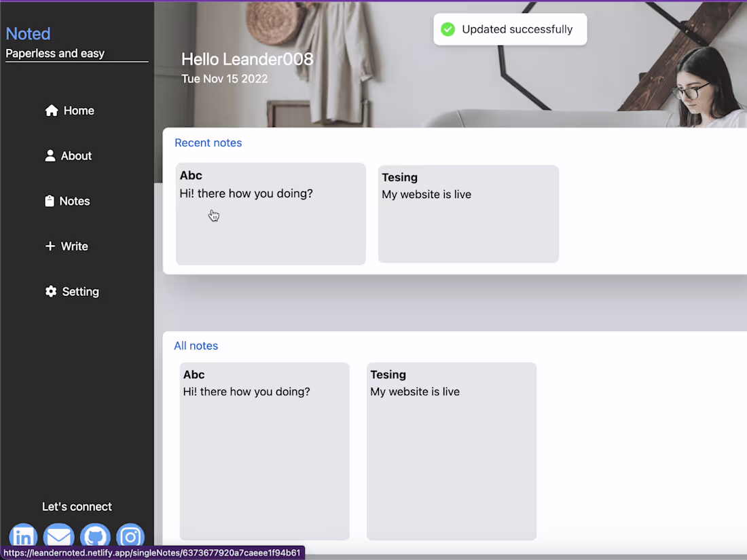
Task: Select the Home icon in sidebar
Action: [51, 110]
